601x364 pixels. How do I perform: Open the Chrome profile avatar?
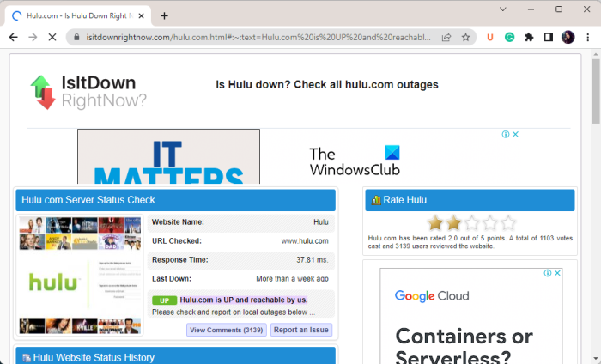pyautogui.click(x=568, y=37)
